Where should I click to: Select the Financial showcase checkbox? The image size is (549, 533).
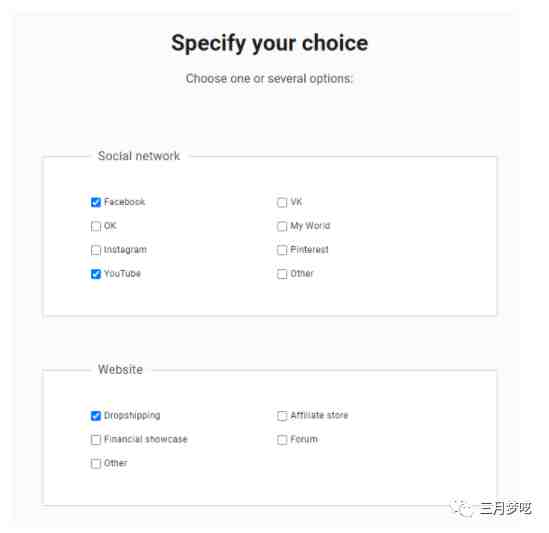[x=96, y=439]
